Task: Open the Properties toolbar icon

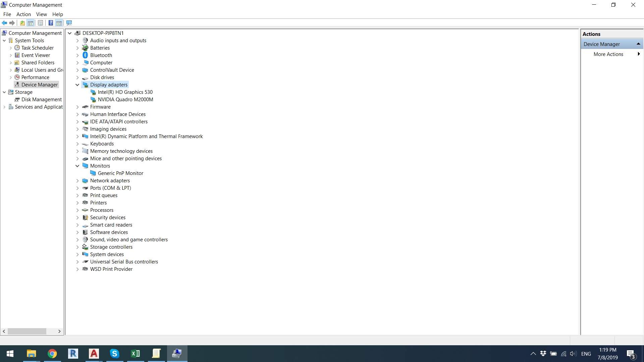Action: click(x=40, y=23)
